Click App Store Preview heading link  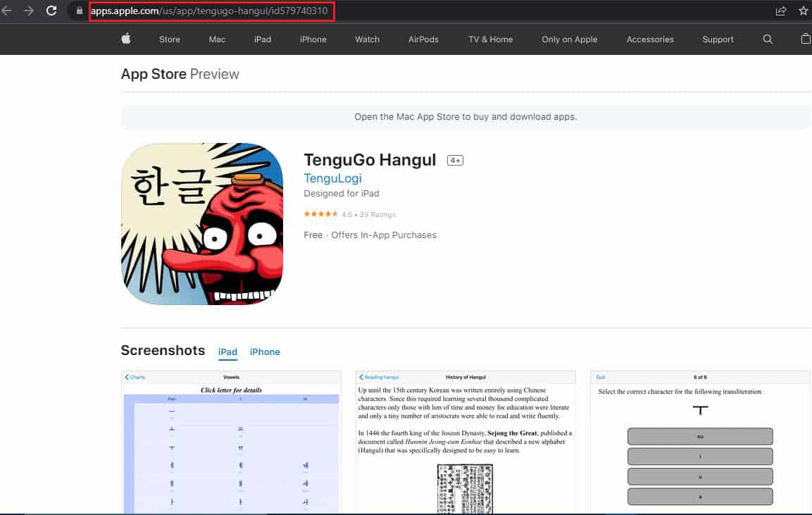[180, 74]
